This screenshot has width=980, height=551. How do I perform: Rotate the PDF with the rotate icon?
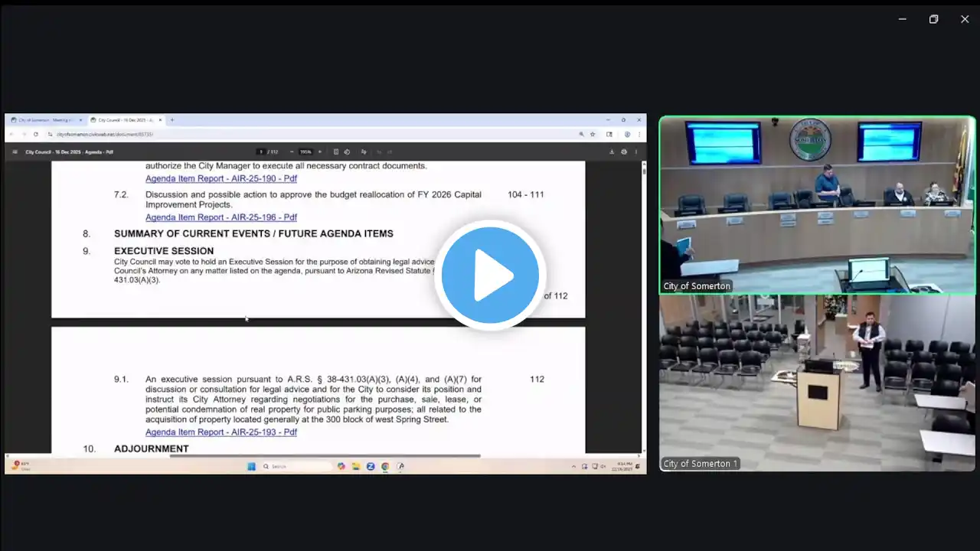(348, 152)
